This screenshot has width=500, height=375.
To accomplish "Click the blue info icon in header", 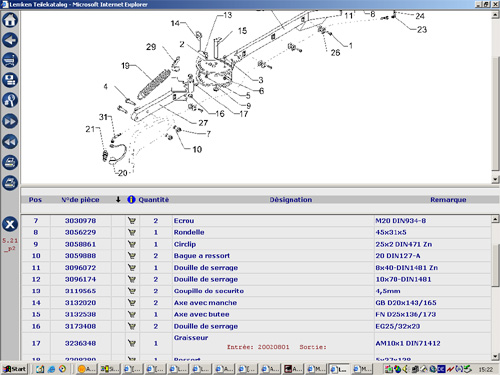I will coord(131,200).
